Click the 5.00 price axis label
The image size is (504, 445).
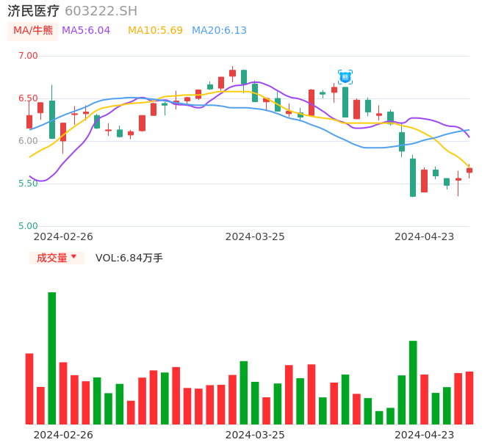pos(28,226)
